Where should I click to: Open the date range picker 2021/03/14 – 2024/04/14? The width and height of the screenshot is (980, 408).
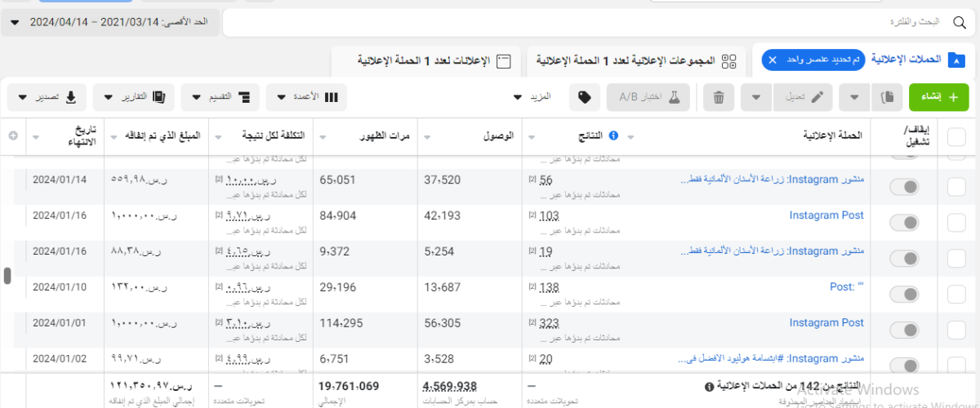click(110, 22)
